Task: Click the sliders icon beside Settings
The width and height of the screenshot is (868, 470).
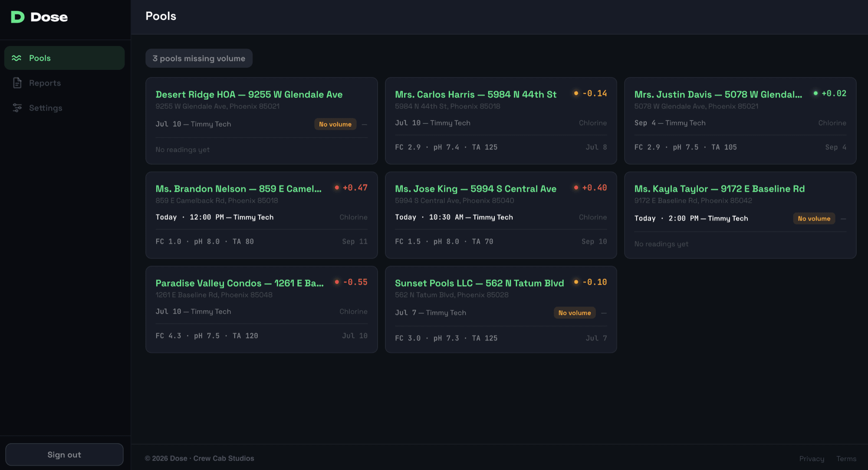Action: pyautogui.click(x=17, y=108)
